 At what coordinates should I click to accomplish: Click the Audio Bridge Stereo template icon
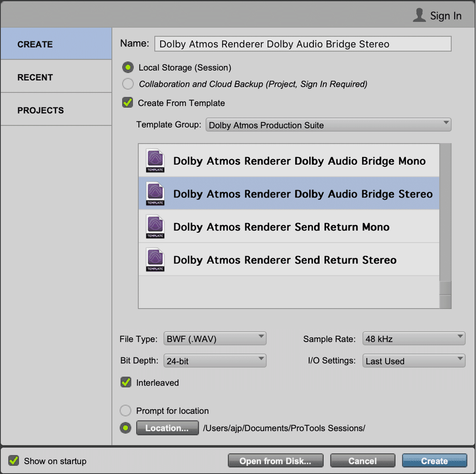[155, 194]
